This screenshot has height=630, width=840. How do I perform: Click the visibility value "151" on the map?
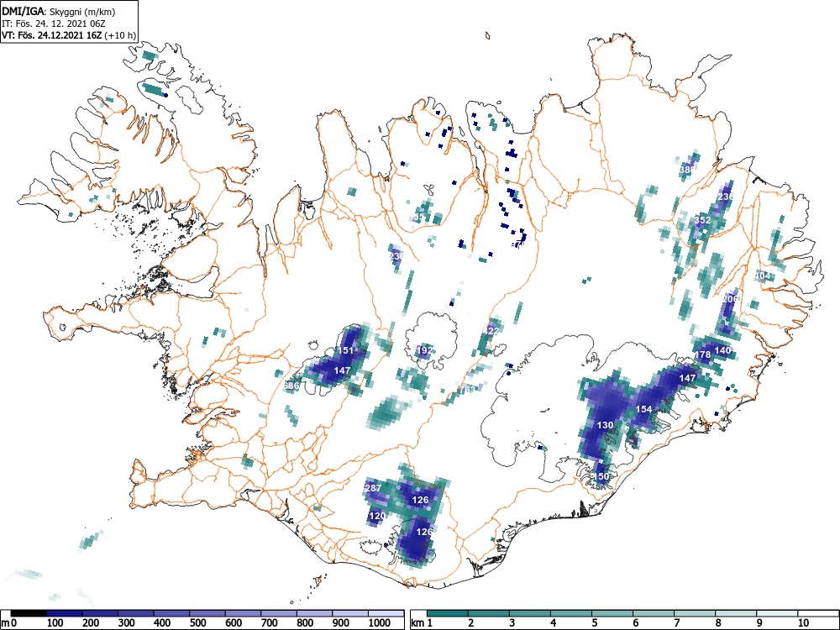[x=345, y=350]
